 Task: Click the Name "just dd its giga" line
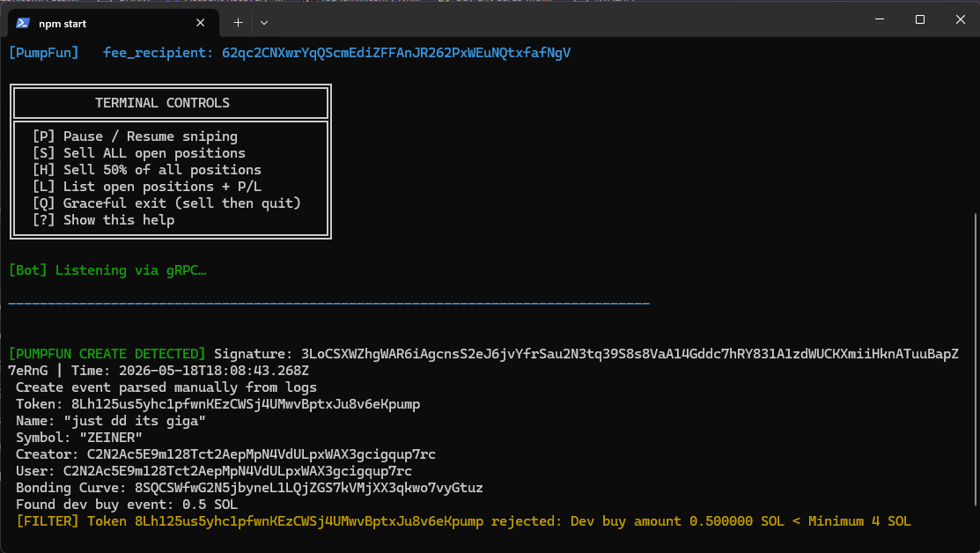coord(111,421)
